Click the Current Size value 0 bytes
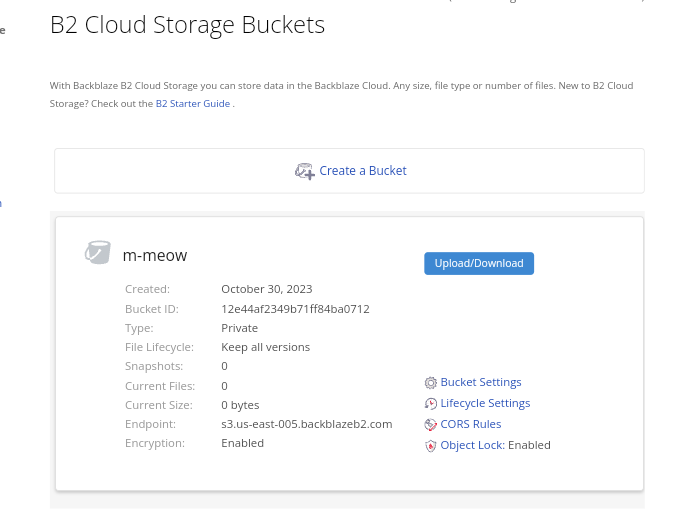 tap(240, 405)
